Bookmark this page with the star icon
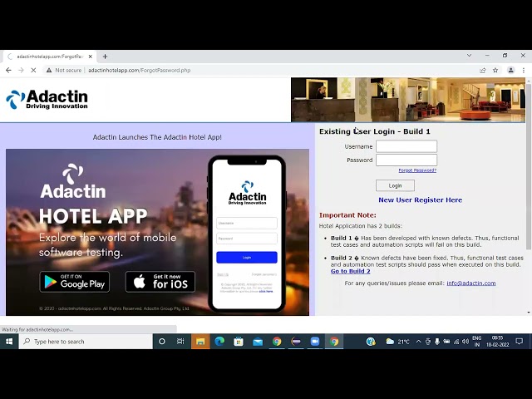Viewport: 532px width, 399px height. click(x=495, y=70)
